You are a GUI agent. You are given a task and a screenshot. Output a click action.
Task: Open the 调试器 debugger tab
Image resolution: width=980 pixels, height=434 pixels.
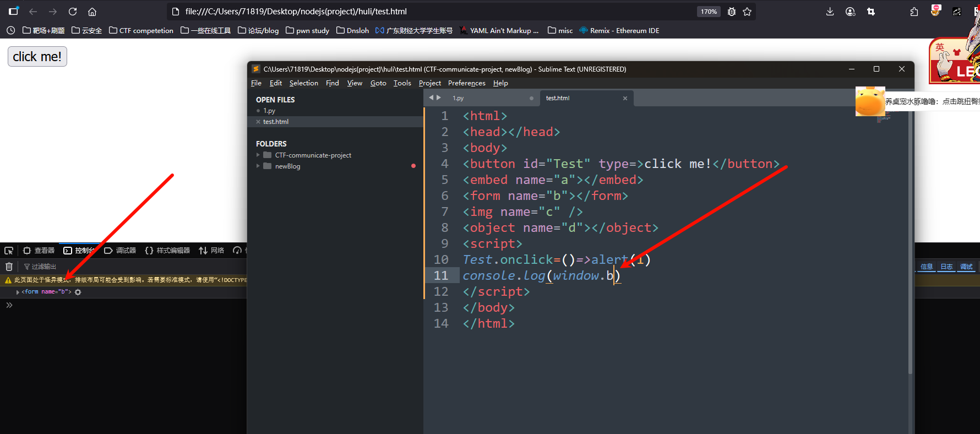(120, 251)
